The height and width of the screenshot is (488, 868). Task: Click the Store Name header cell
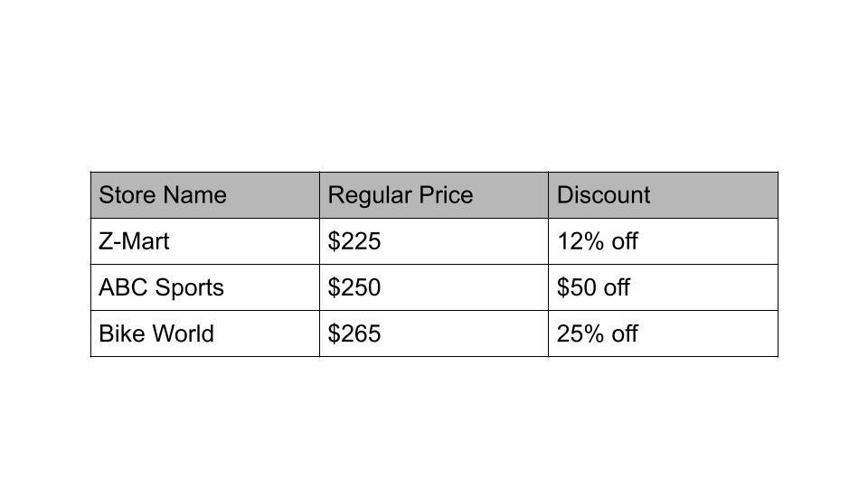tap(205, 195)
